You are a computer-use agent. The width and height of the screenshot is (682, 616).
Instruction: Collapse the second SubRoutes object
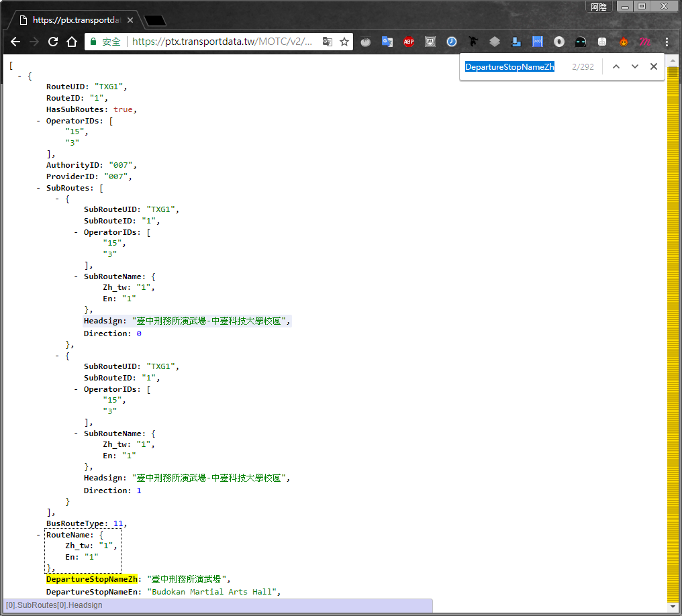[57, 356]
